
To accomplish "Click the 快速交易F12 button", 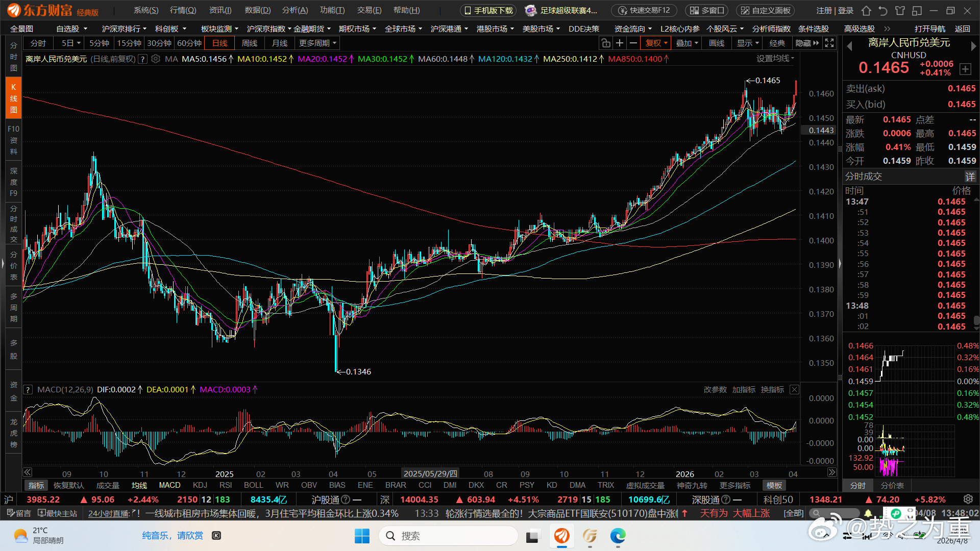I will click(644, 10).
